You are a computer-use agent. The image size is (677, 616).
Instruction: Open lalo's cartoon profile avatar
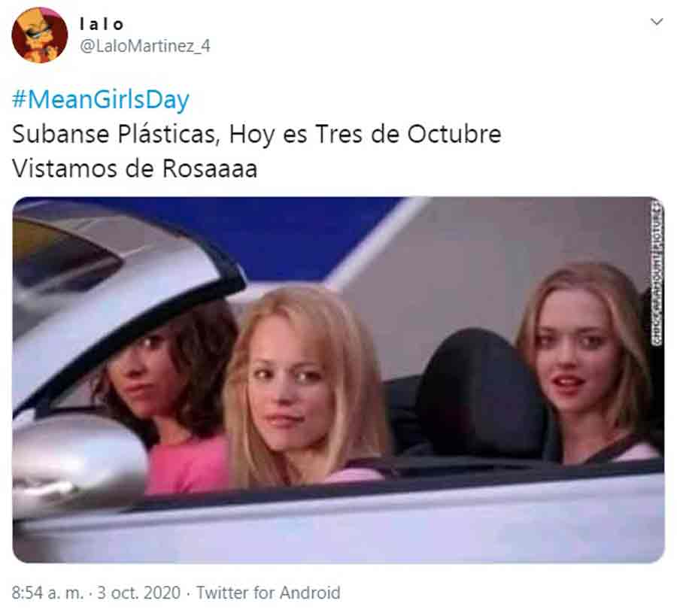point(40,35)
